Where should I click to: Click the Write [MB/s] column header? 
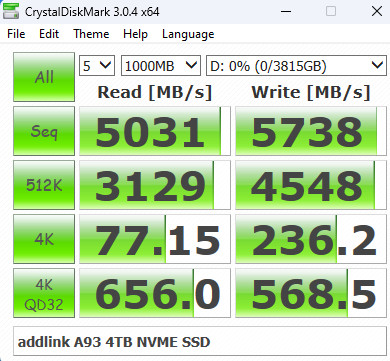click(311, 92)
